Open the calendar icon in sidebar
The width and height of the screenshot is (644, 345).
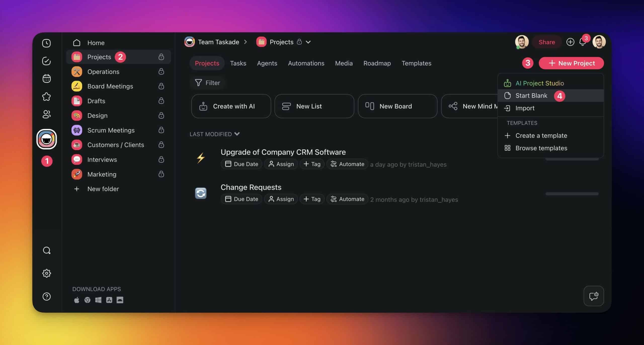click(x=46, y=79)
